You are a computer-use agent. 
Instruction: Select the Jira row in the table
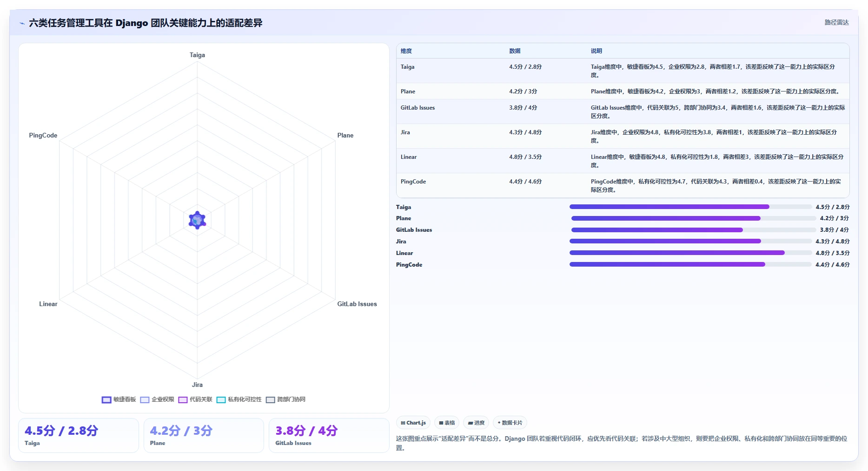pyautogui.click(x=623, y=136)
